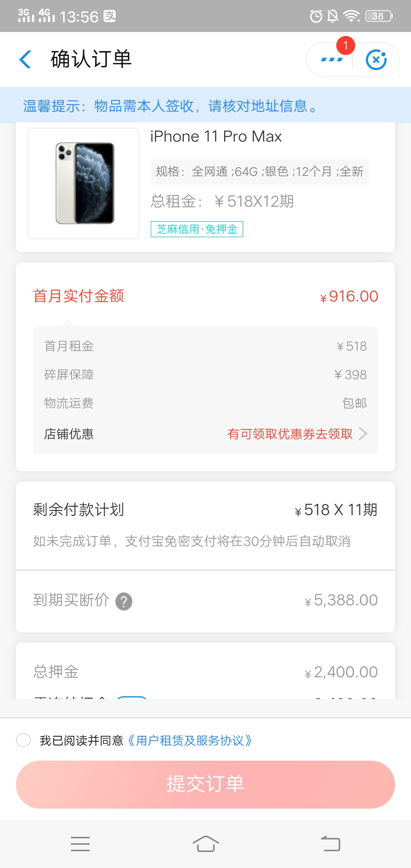This screenshot has height=868, width=411.
Task: Tap the 芝麻信用·免押金 tag
Action: click(x=197, y=229)
